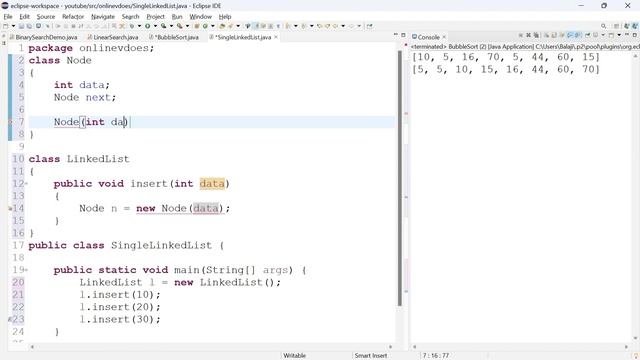This screenshot has width=640, height=360.
Task: Switch to the *BubbleSort.java tab
Action: click(x=174, y=37)
